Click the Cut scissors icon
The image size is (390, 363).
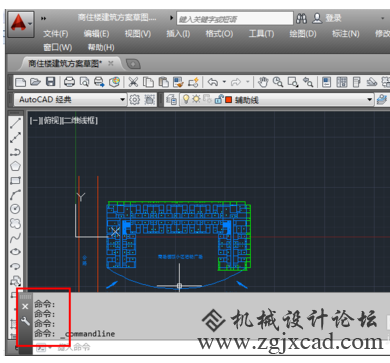click(x=133, y=82)
